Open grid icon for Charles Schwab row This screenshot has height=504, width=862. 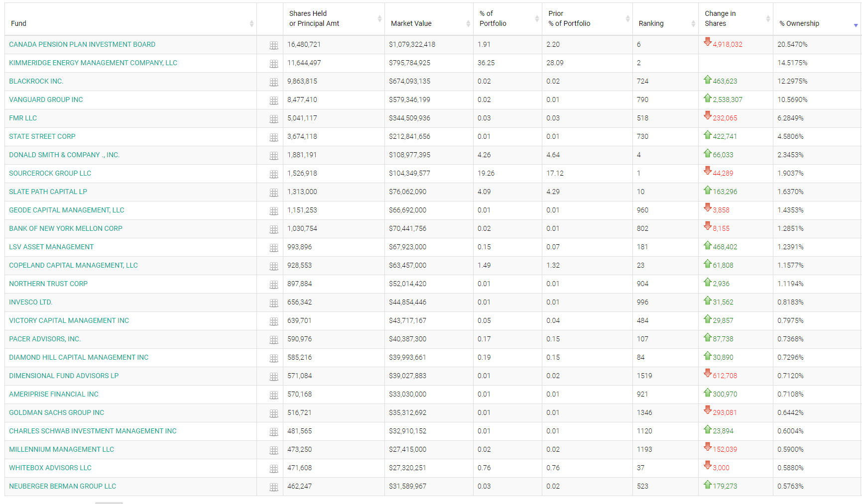274,432
